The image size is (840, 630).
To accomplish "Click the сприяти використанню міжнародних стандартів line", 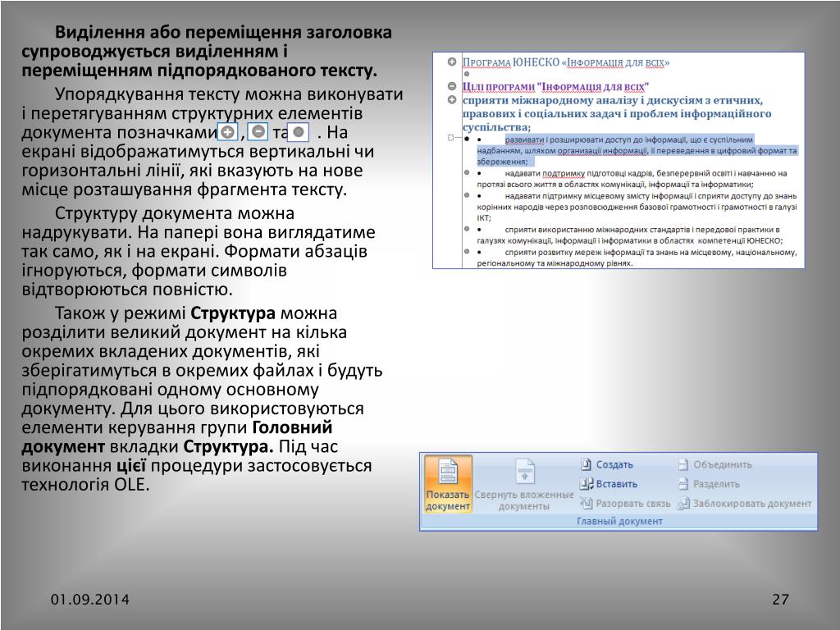I will click(x=642, y=230).
